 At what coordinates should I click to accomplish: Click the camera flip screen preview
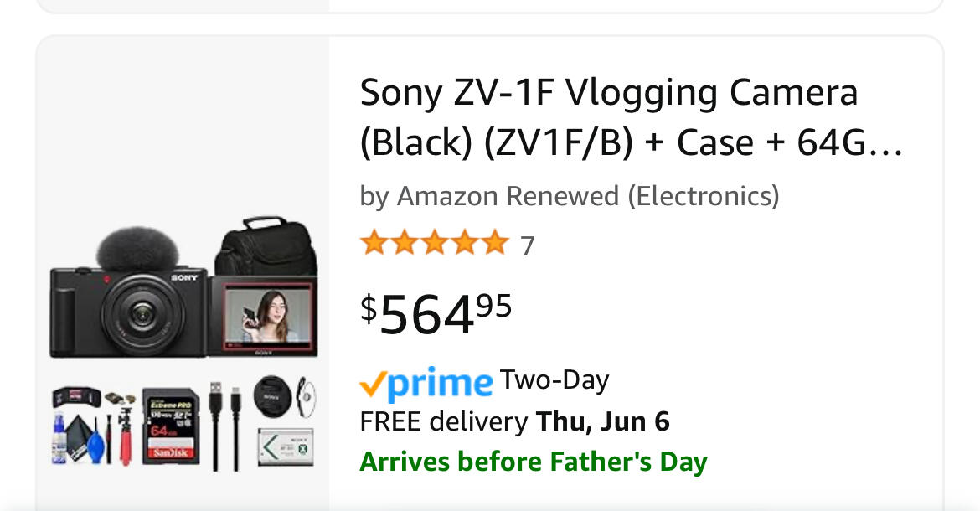pos(268,317)
